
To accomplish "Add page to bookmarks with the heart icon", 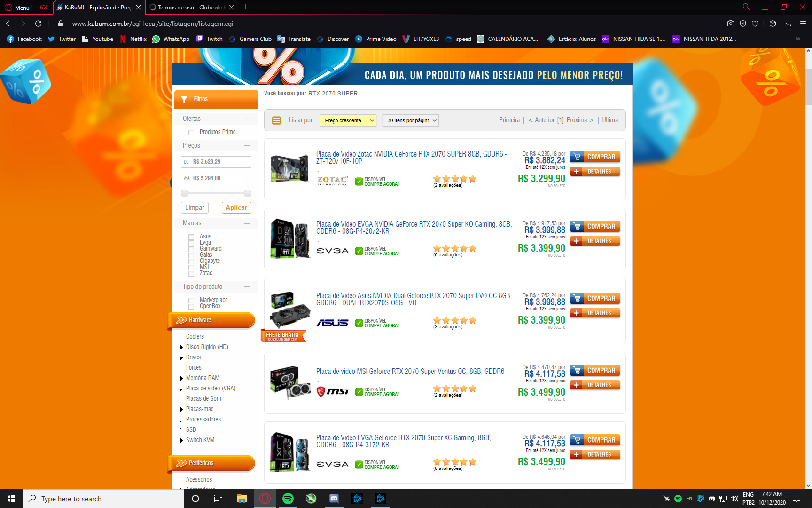I will pos(755,24).
